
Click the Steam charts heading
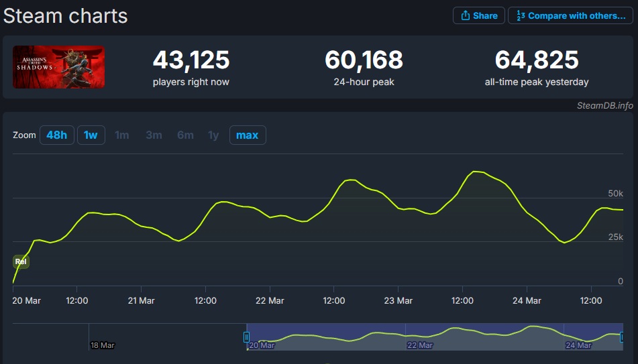(x=66, y=16)
